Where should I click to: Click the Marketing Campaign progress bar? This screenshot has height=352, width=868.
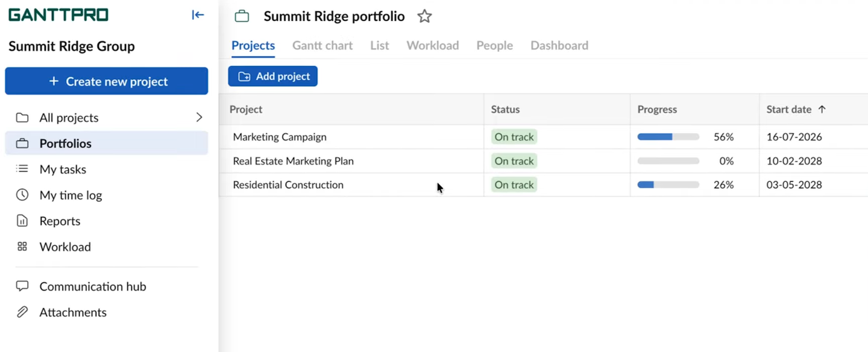click(x=668, y=137)
